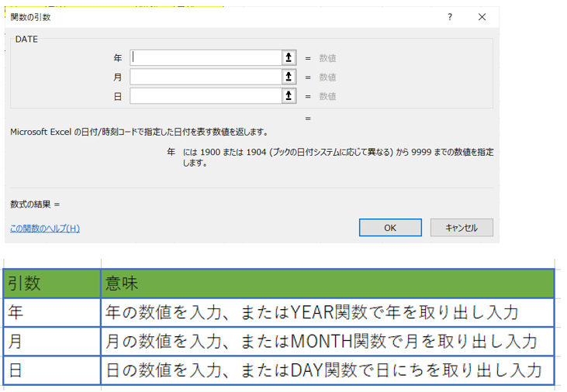This screenshot has height=392, width=567.
Task: Click the collapse dialog arrow for 日 field
Action: [289, 96]
